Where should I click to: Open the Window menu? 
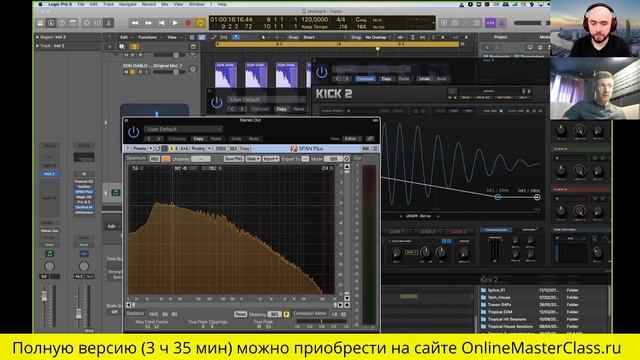[x=197, y=4]
